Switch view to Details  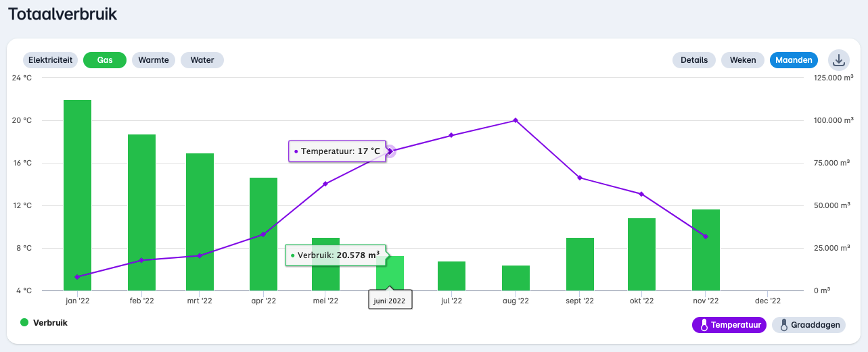coord(694,60)
